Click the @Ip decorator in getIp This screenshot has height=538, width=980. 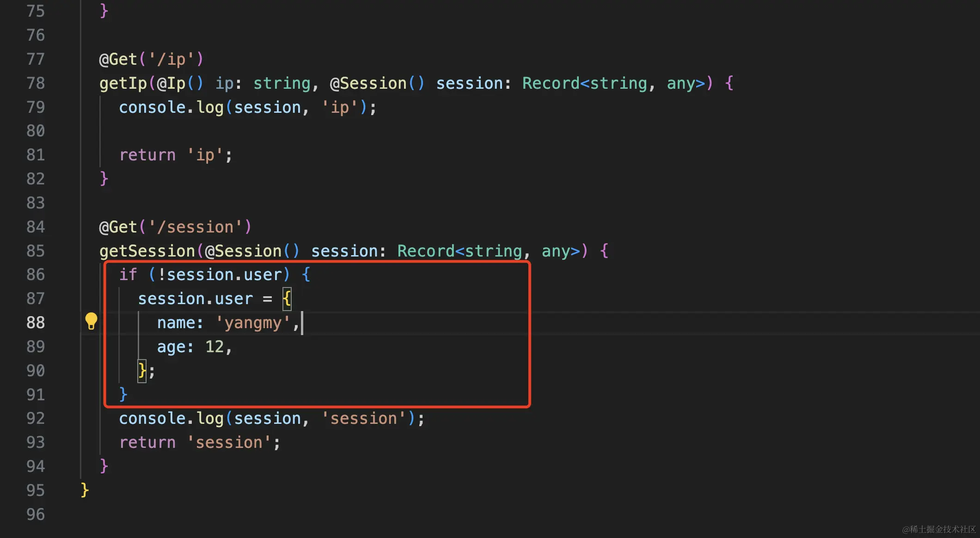[171, 83]
